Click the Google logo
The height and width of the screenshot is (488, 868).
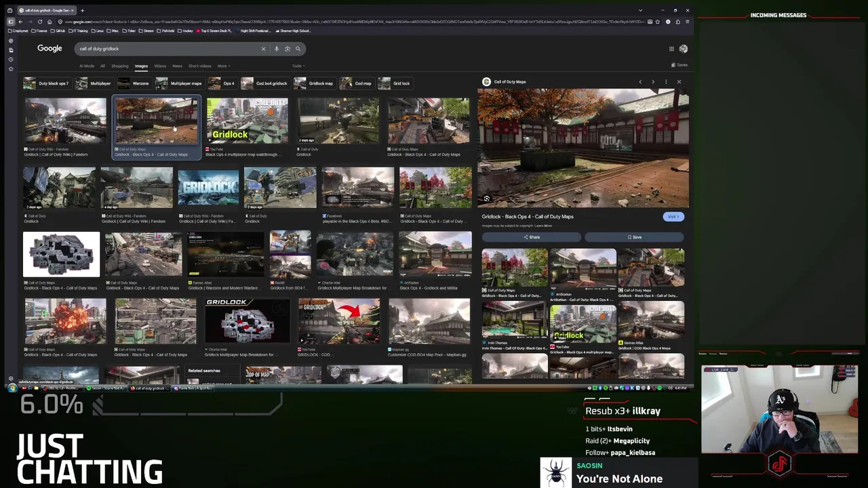50,48
